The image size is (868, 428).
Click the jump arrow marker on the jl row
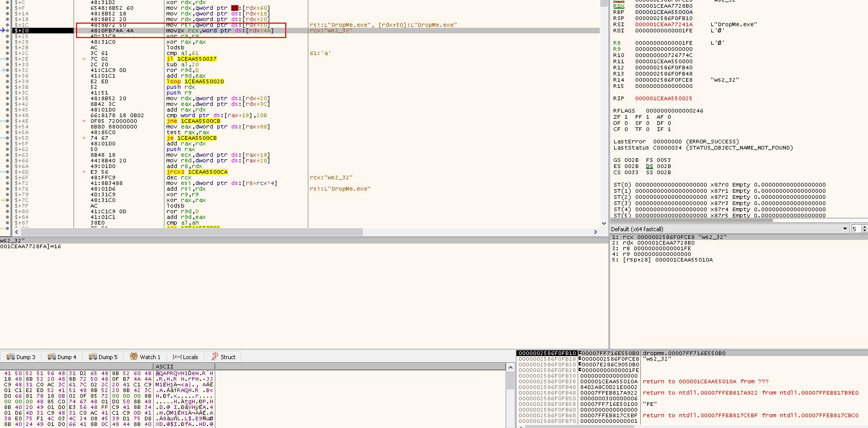click(84, 59)
